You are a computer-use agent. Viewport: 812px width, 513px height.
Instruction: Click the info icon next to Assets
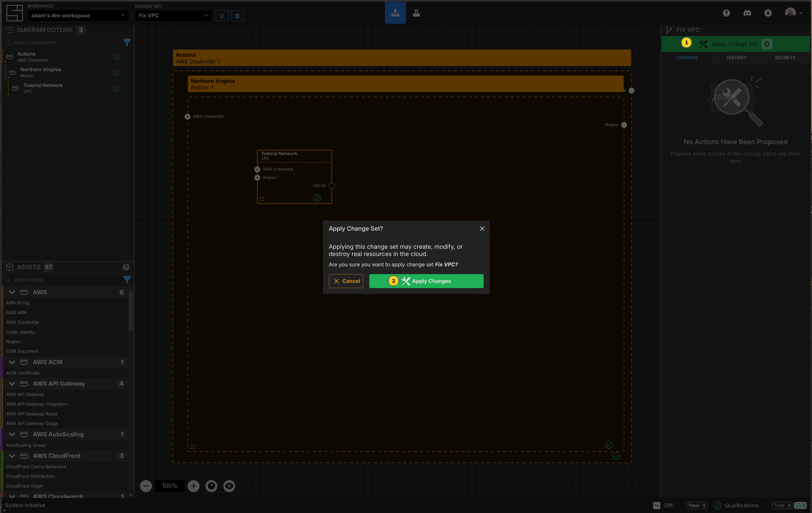(x=126, y=267)
